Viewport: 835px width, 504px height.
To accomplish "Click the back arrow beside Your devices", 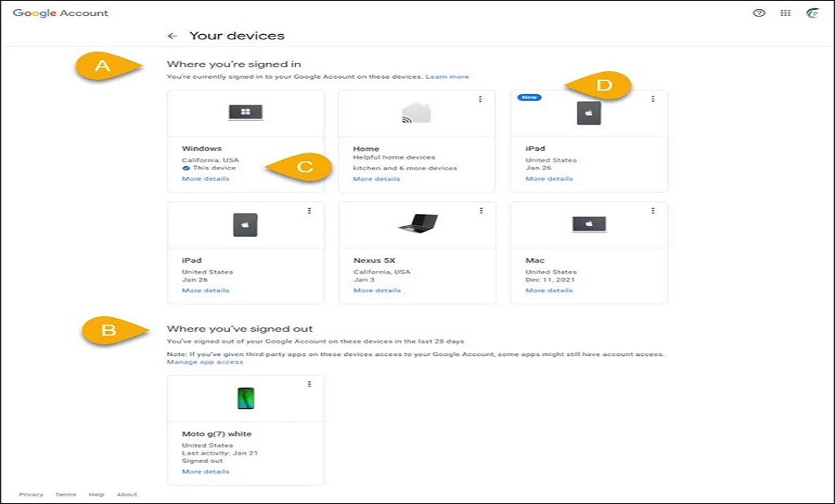I will (172, 36).
